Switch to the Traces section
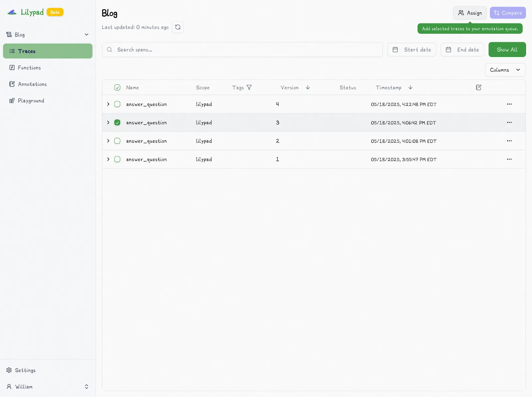 pyautogui.click(x=27, y=51)
